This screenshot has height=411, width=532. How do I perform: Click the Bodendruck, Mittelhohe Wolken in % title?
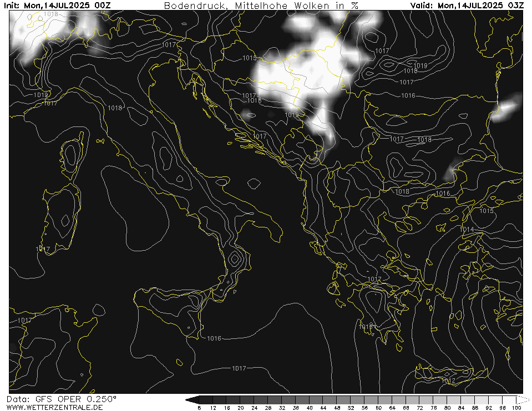tap(261, 6)
